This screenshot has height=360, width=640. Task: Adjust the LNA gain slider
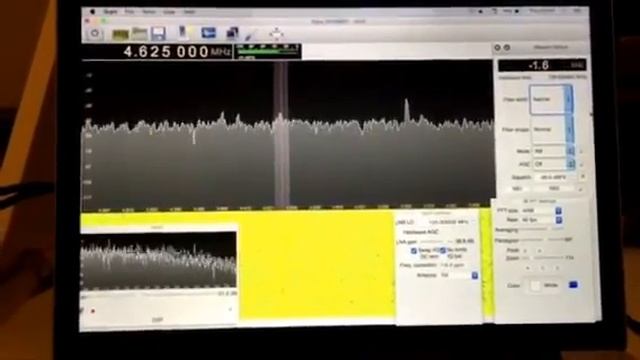436,242
